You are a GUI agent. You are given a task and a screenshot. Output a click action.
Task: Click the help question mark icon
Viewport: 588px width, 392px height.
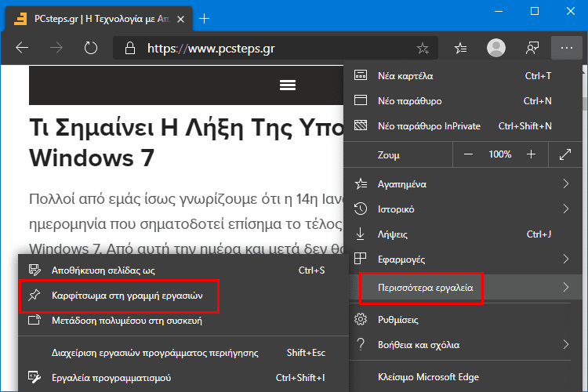(361, 344)
